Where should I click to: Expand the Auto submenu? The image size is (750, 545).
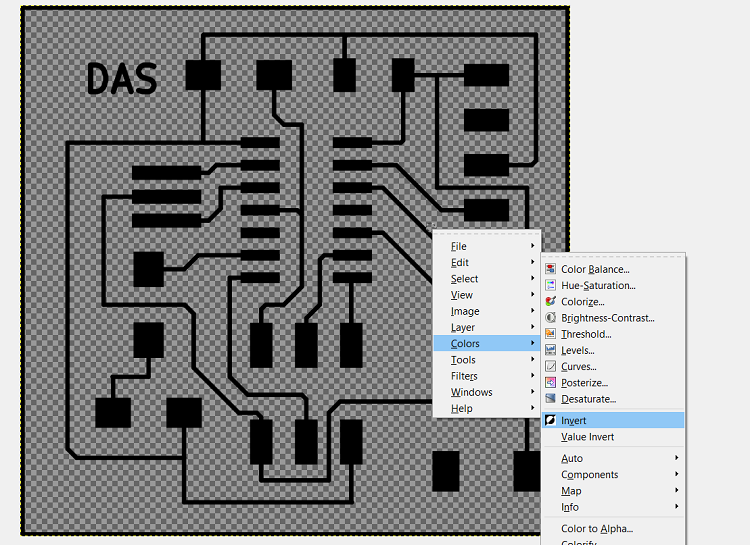614,458
